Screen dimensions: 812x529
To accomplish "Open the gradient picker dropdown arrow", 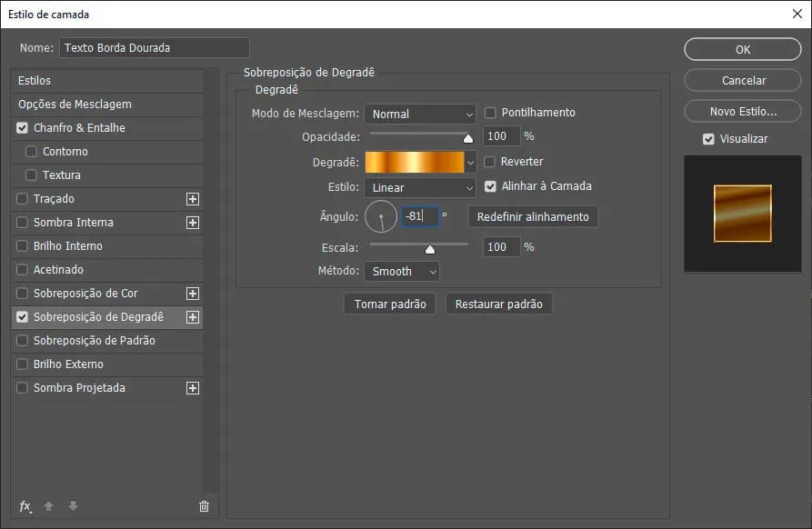I will [x=470, y=163].
